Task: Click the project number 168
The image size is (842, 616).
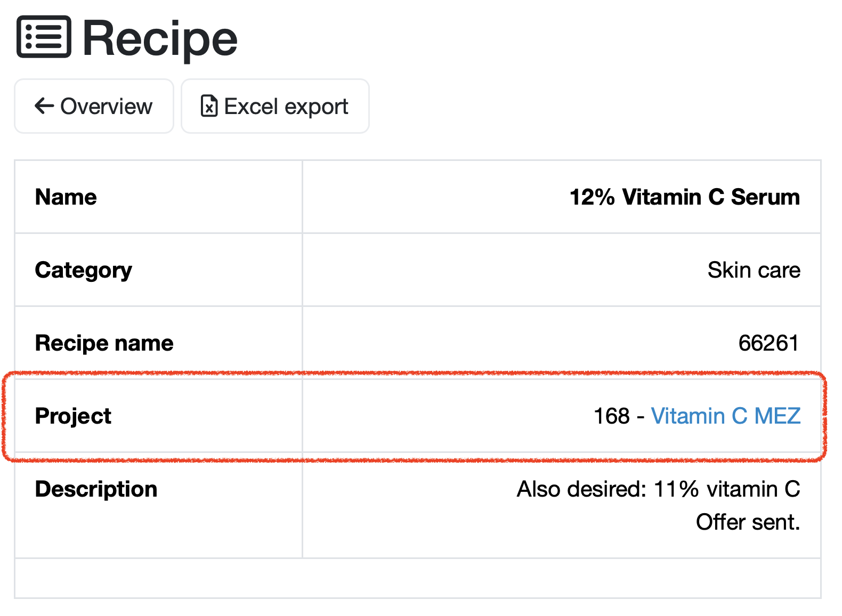Action: [x=612, y=416]
